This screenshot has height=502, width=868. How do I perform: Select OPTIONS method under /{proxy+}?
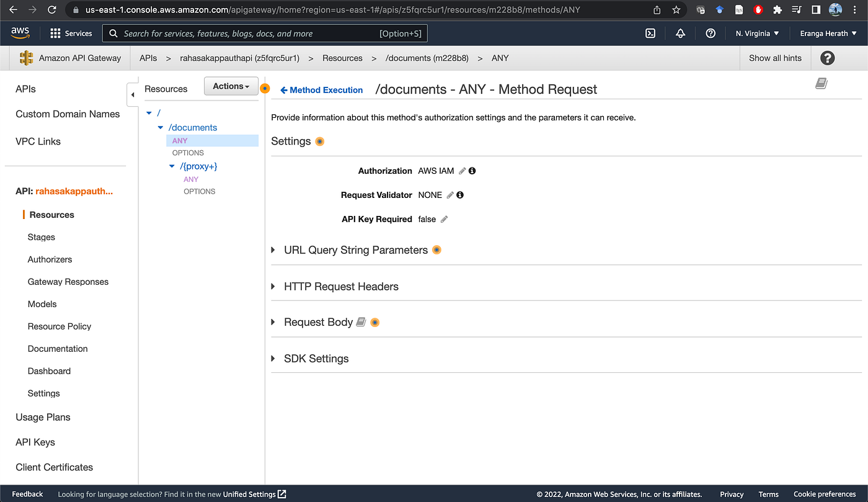200,191
